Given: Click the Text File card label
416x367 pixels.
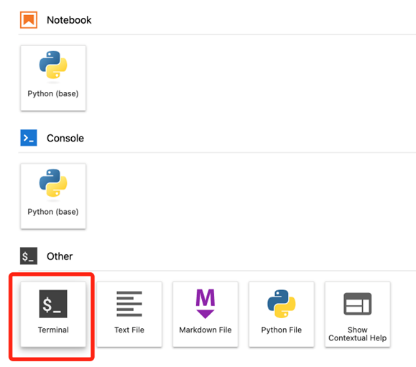Looking at the screenshot, I should 129,330.
